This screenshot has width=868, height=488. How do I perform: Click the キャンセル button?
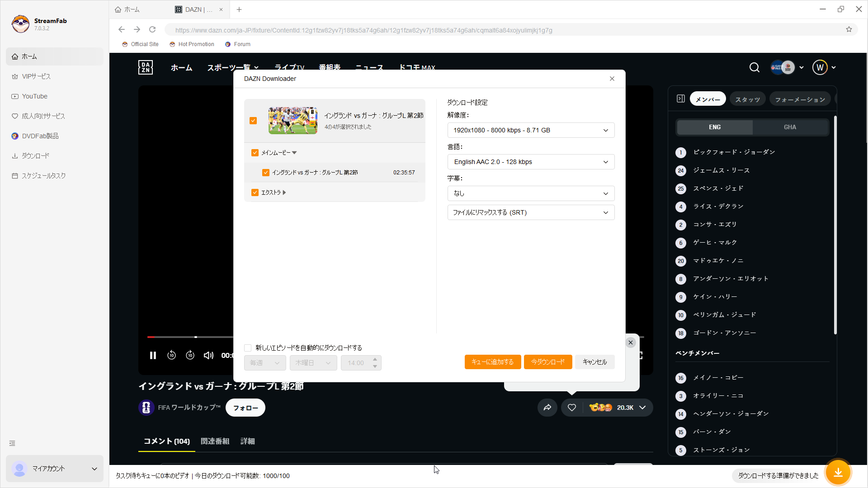[x=595, y=362]
